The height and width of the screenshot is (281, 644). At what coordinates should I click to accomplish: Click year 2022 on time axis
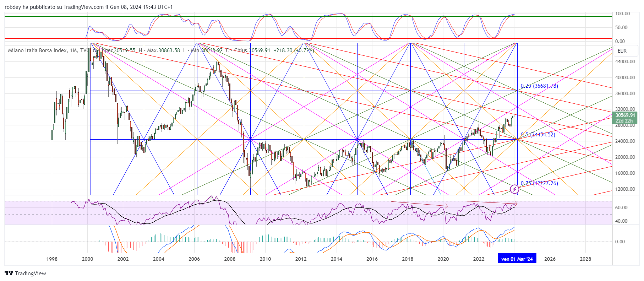coord(479,259)
